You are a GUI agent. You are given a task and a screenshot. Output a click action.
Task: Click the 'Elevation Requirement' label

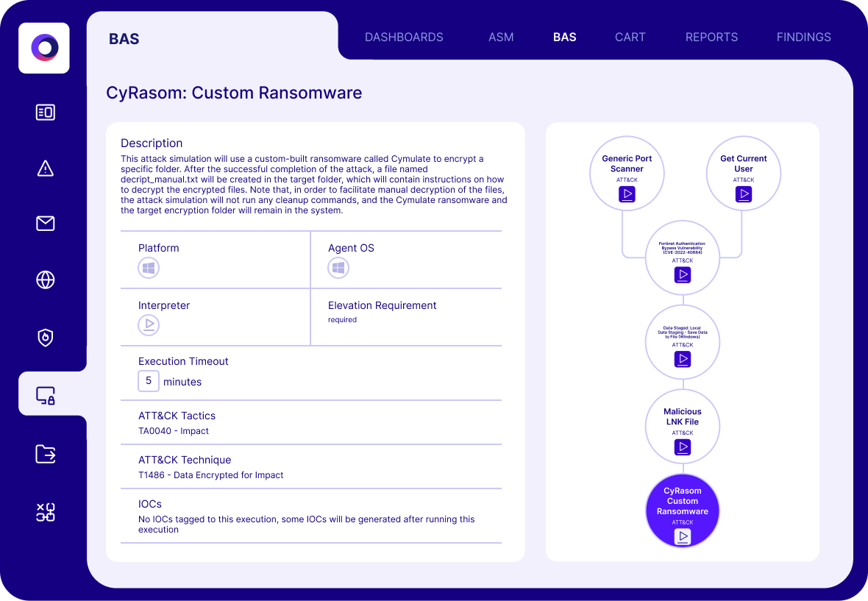point(382,305)
